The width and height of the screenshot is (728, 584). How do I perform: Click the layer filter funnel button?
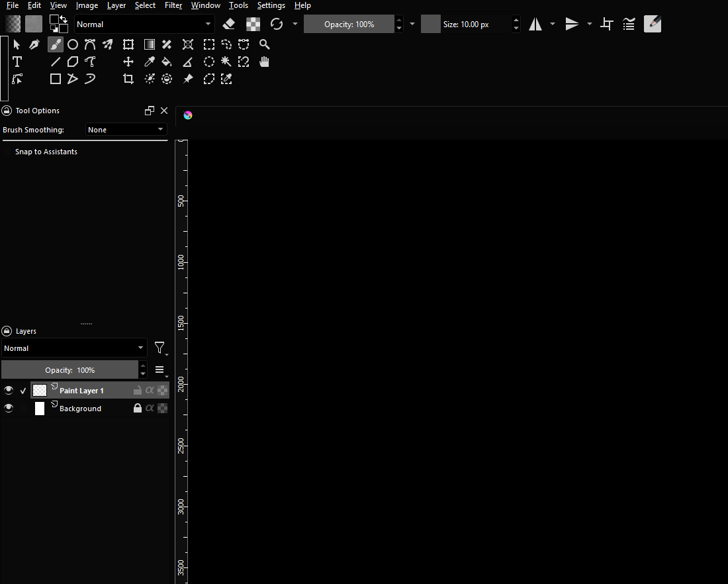[x=159, y=348]
